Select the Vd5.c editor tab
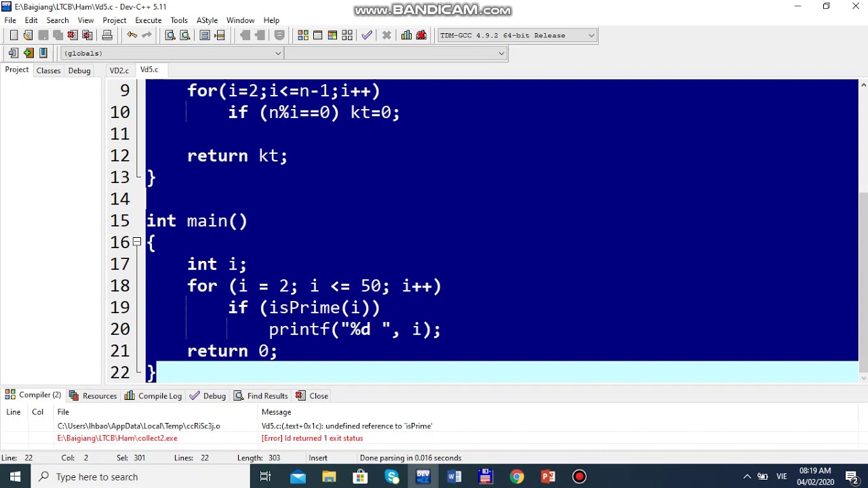Image resolution: width=868 pixels, height=488 pixels. (x=149, y=70)
